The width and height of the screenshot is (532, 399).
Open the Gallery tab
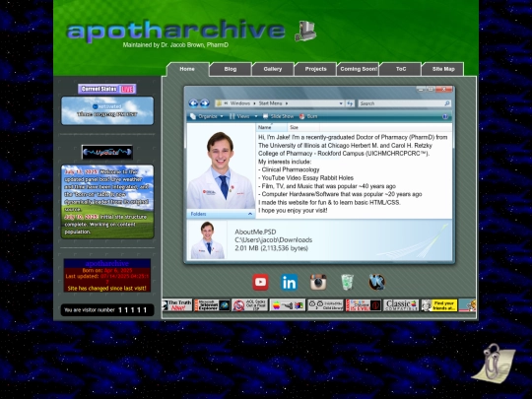point(273,69)
